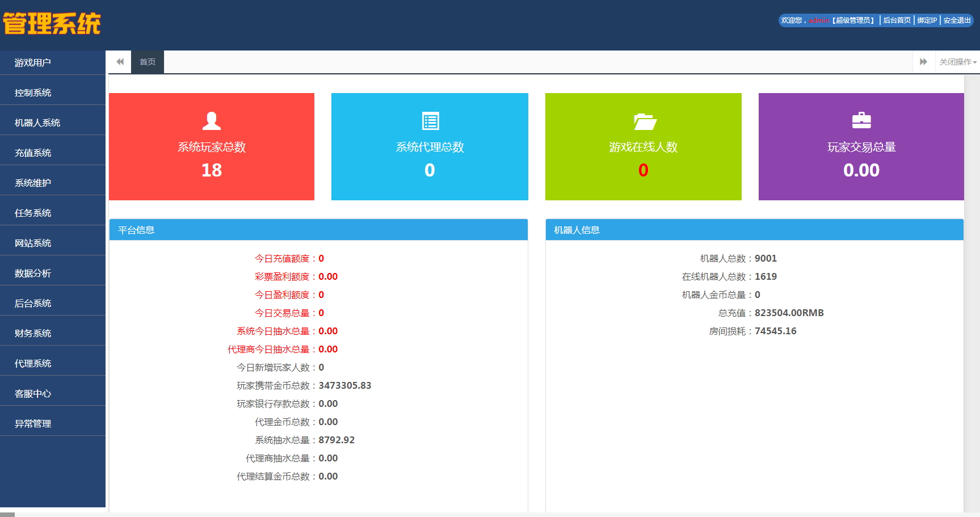Viewport: 980px width, 517px height.
Task: Click the 管理系统 logo
Action: (x=52, y=24)
